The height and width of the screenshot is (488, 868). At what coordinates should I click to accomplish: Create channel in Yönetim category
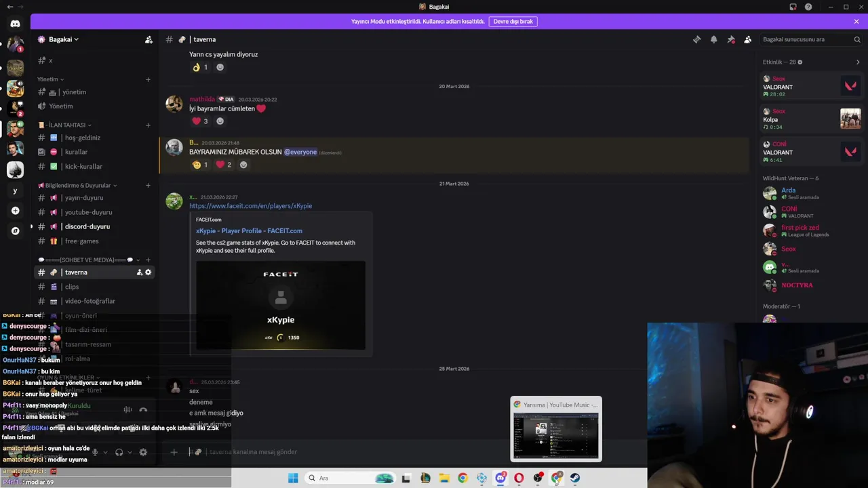tap(148, 79)
